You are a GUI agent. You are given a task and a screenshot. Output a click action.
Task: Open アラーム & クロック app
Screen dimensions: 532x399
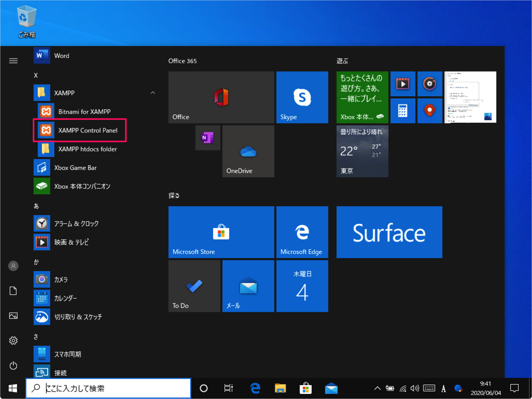95,223
